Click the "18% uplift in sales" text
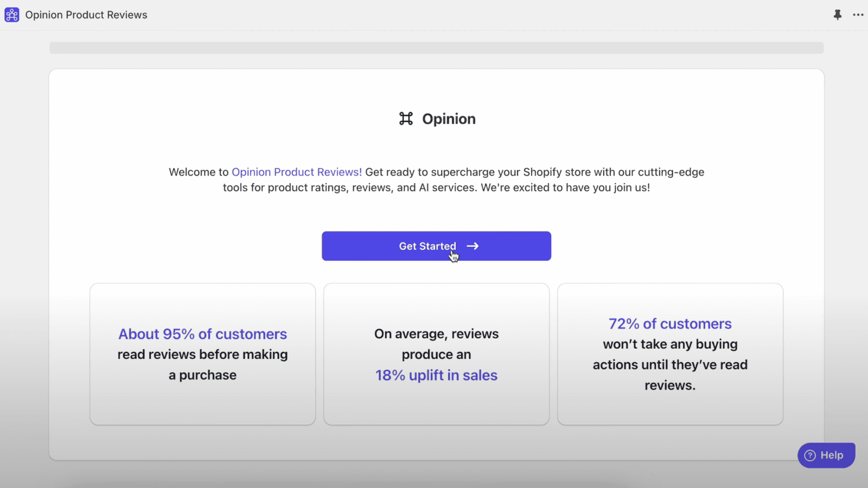868x488 pixels. click(436, 375)
